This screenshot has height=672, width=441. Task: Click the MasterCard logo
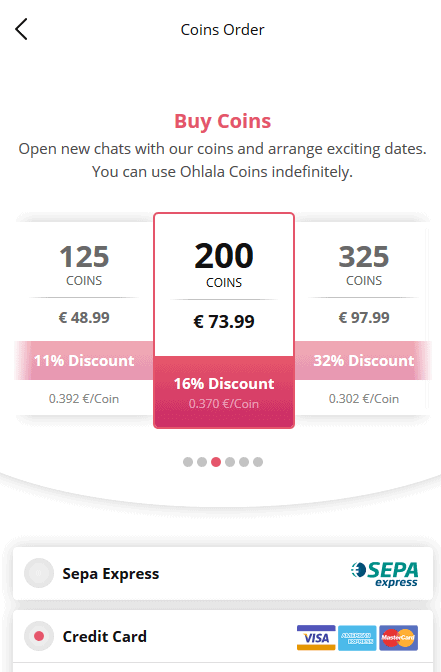tap(398, 638)
